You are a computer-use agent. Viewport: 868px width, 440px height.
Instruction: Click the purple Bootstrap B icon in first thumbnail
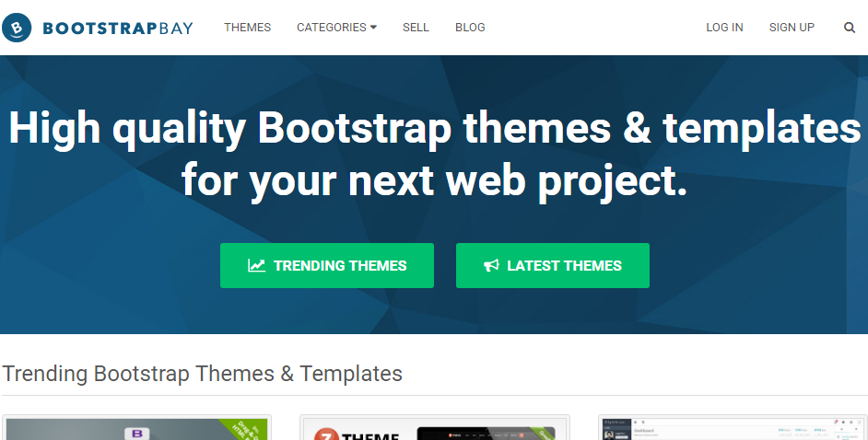tap(137, 433)
